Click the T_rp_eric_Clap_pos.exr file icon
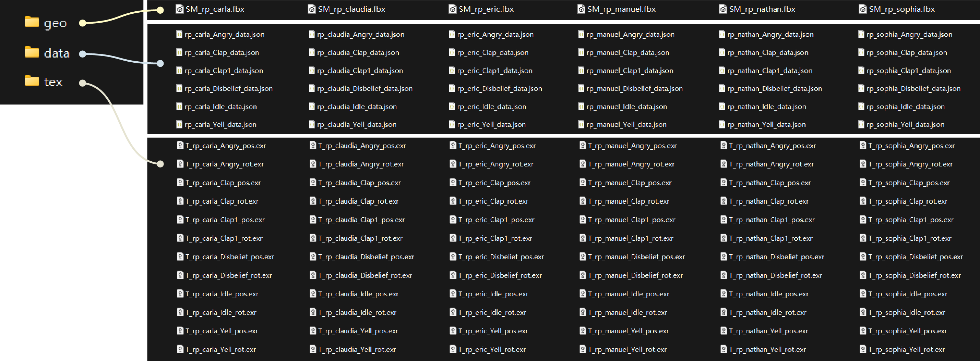Image resolution: width=980 pixels, height=361 pixels. click(453, 183)
